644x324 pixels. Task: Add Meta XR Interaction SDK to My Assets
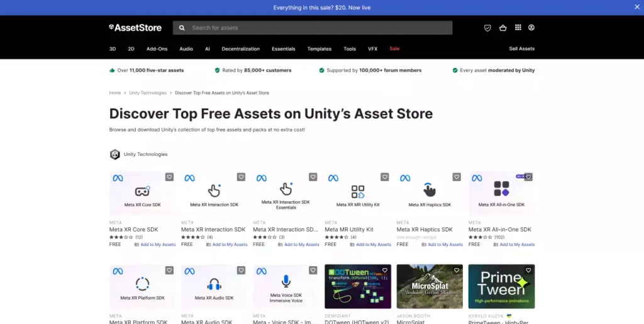coord(226,244)
